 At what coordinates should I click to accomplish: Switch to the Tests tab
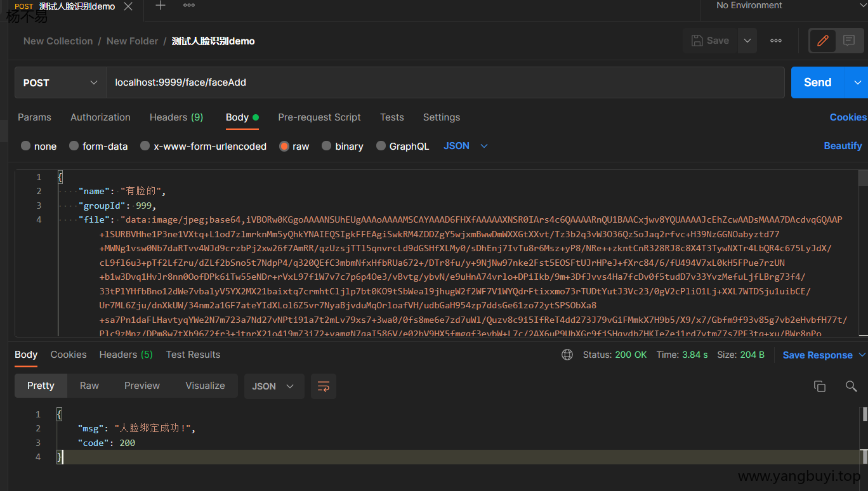[392, 117]
